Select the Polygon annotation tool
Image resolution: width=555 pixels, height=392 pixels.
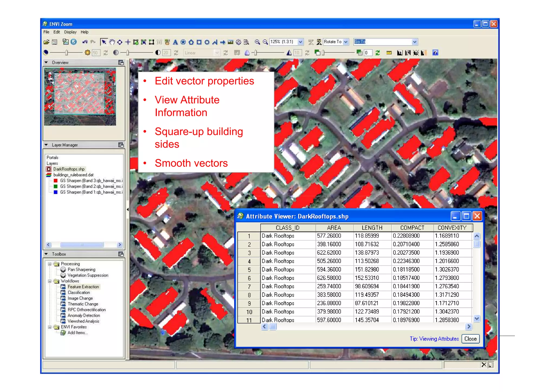[191, 42]
